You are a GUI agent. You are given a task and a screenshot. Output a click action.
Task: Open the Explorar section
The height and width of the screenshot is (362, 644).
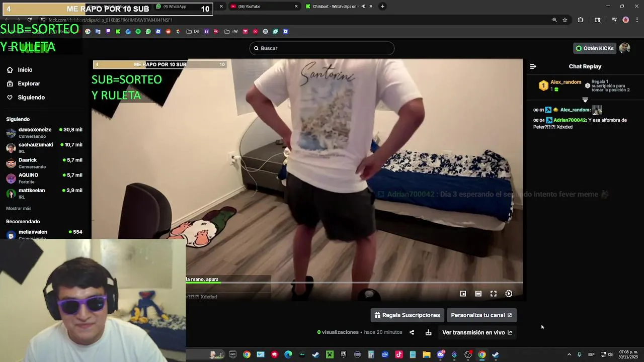coord(24,83)
